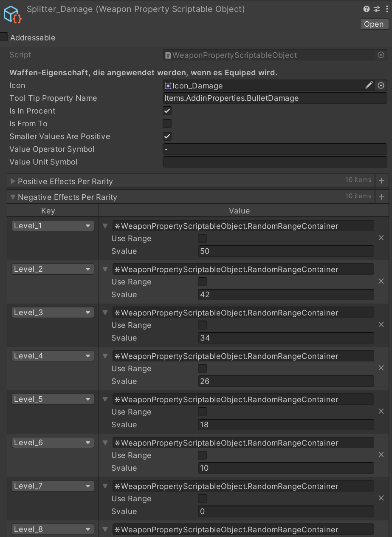The image size is (392, 537).
Task: Click the Icon field edit pencil
Action: coord(369,85)
